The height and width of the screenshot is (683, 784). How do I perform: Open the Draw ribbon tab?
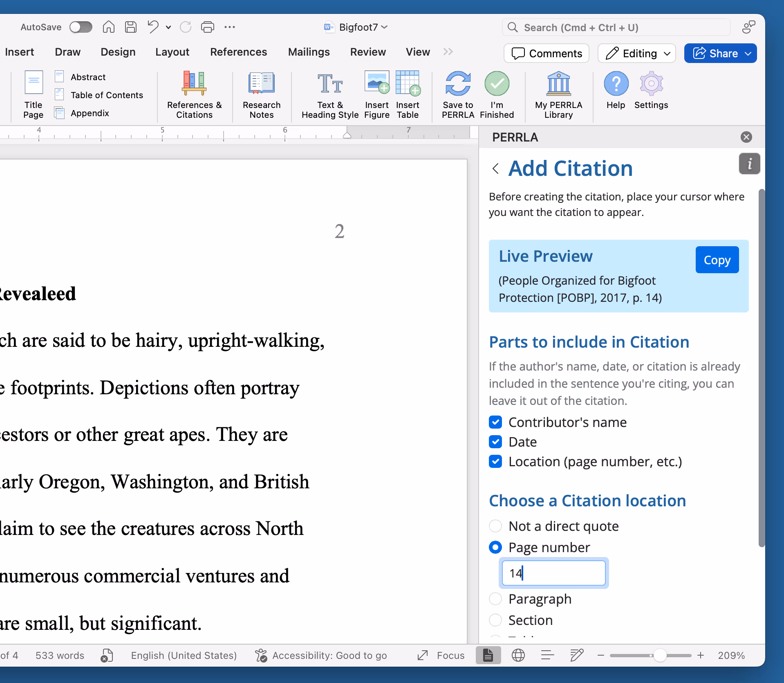click(67, 52)
